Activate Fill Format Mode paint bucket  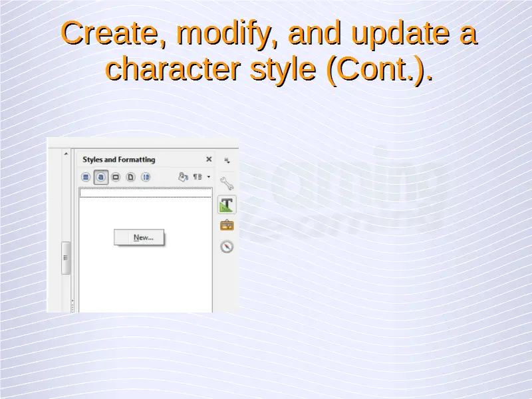(183, 177)
